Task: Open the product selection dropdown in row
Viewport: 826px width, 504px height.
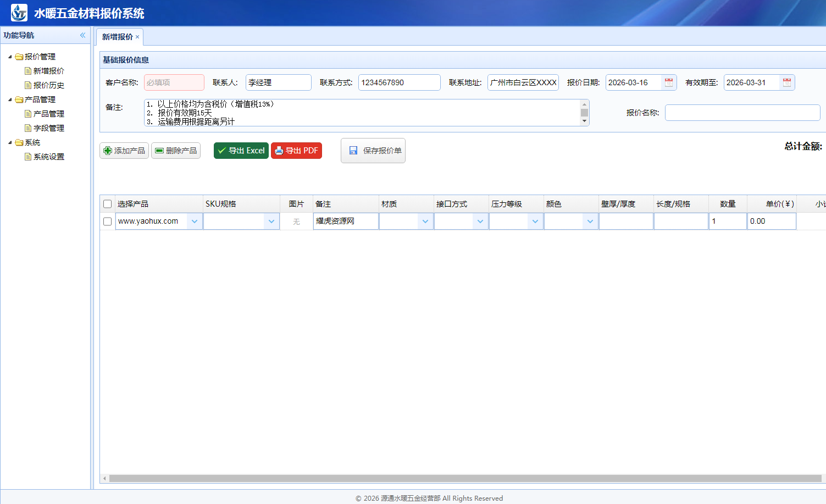Action: 195,221
